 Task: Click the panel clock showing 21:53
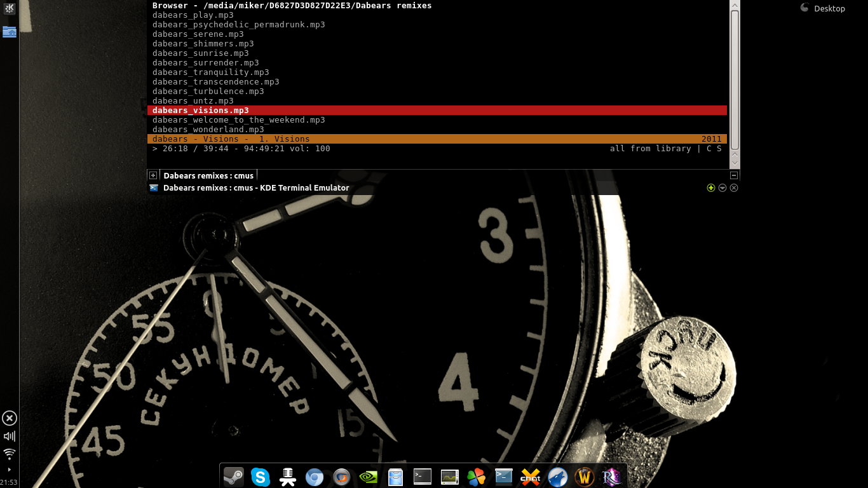tap(9, 482)
